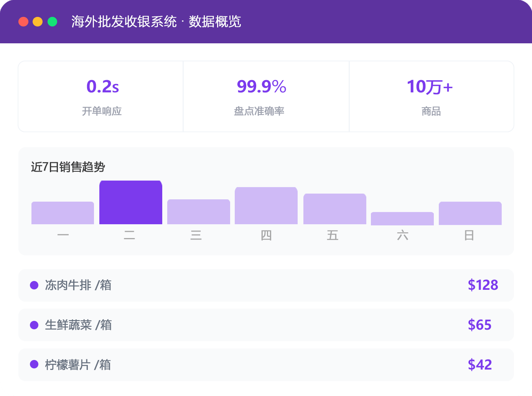Click the purple dot beside 柠檬薯片

tap(34, 364)
